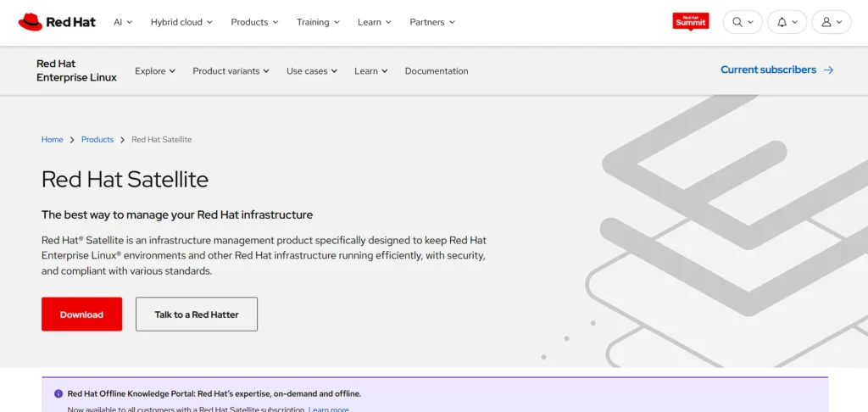Open the notifications bell icon
The image size is (868, 412).
click(782, 22)
